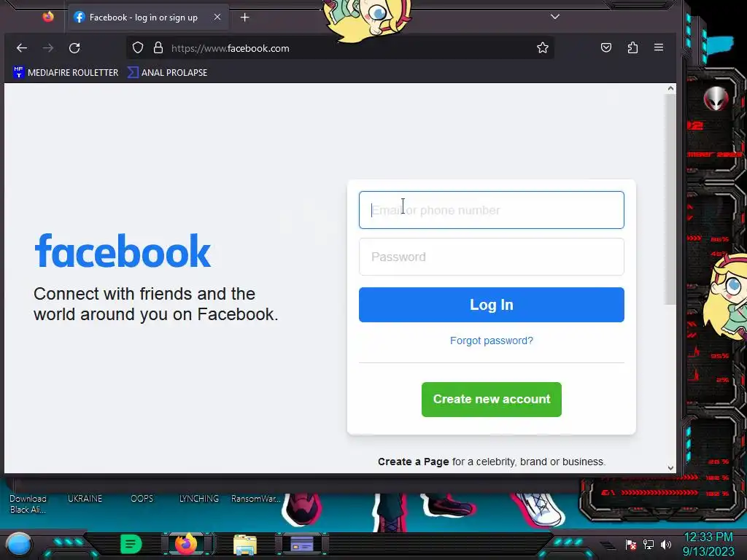
Task: Close the Facebook tab
Action: coord(217,17)
